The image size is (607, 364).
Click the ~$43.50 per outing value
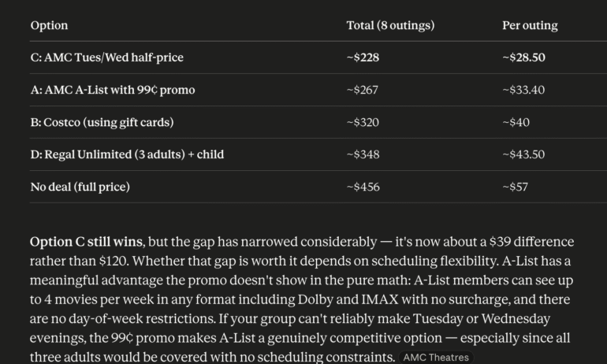[523, 154]
